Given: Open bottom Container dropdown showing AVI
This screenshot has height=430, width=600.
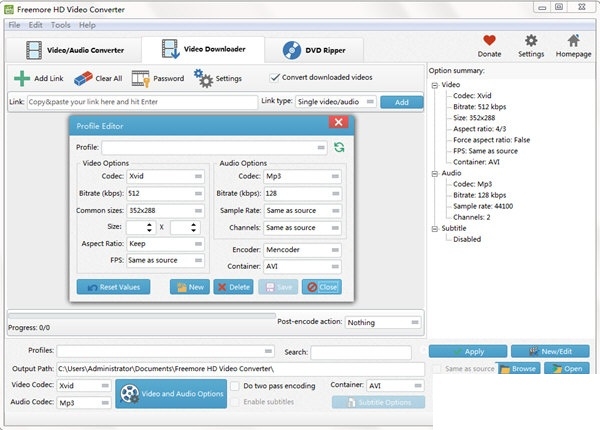Looking at the screenshot, I should pyautogui.click(x=395, y=386).
